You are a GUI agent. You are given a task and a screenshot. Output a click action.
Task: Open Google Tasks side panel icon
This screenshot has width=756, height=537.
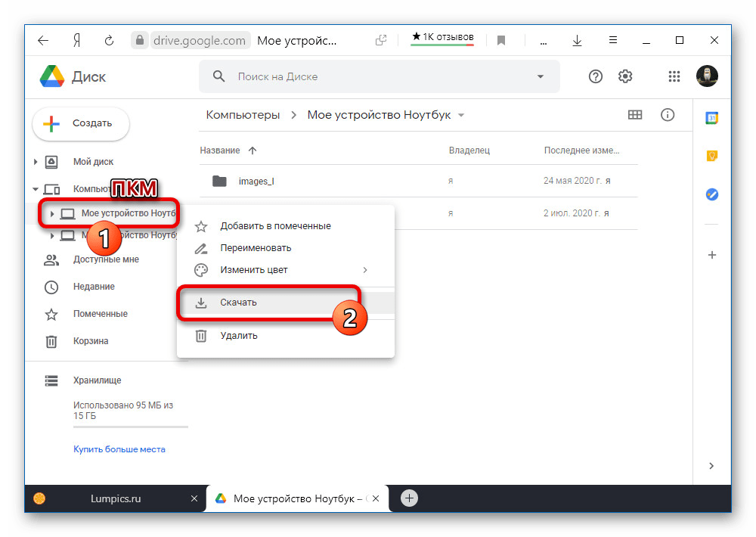click(711, 194)
